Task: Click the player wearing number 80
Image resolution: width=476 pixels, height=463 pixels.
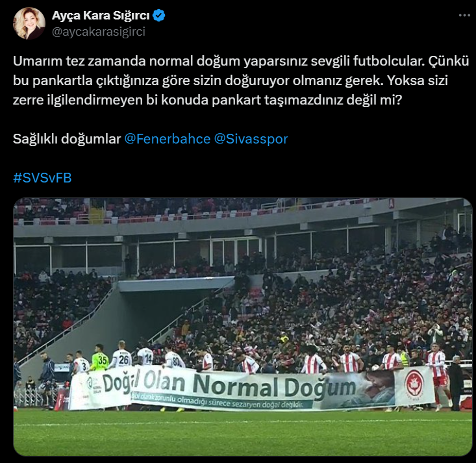Action: click(x=174, y=358)
